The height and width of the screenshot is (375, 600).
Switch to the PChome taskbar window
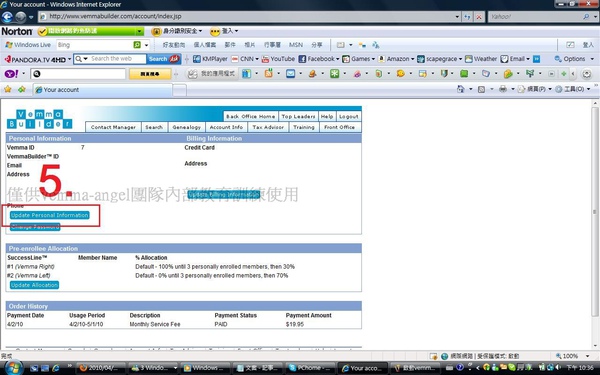click(309, 368)
